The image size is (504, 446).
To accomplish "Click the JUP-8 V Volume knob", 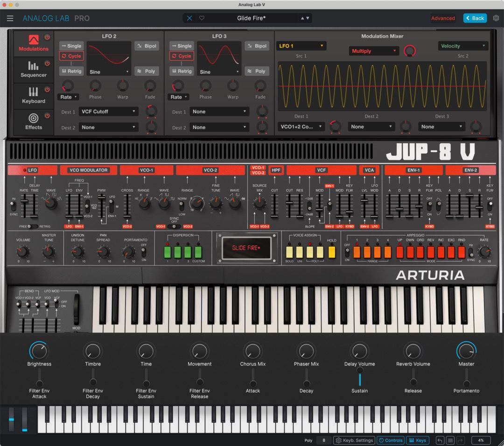I will pyautogui.click(x=23, y=252).
